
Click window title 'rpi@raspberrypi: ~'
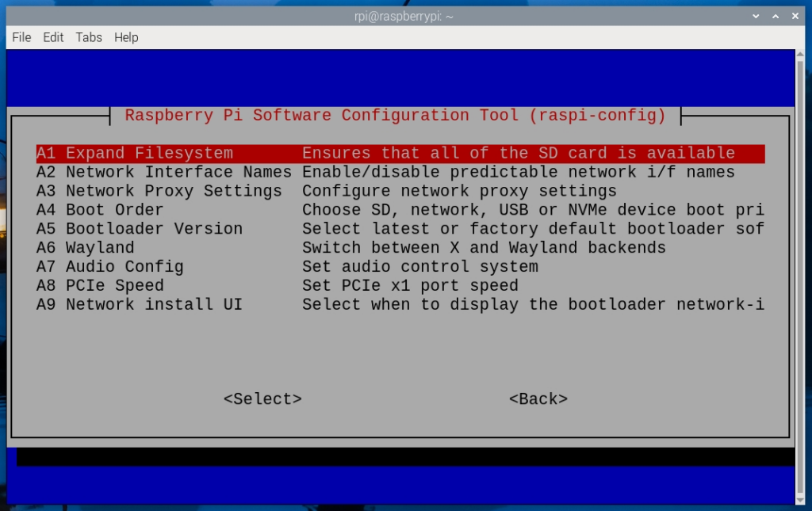click(x=404, y=17)
